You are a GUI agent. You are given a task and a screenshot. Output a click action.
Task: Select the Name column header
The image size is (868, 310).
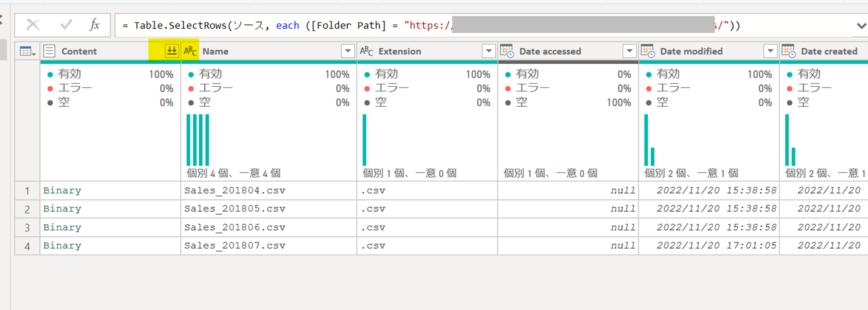[269, 51]
